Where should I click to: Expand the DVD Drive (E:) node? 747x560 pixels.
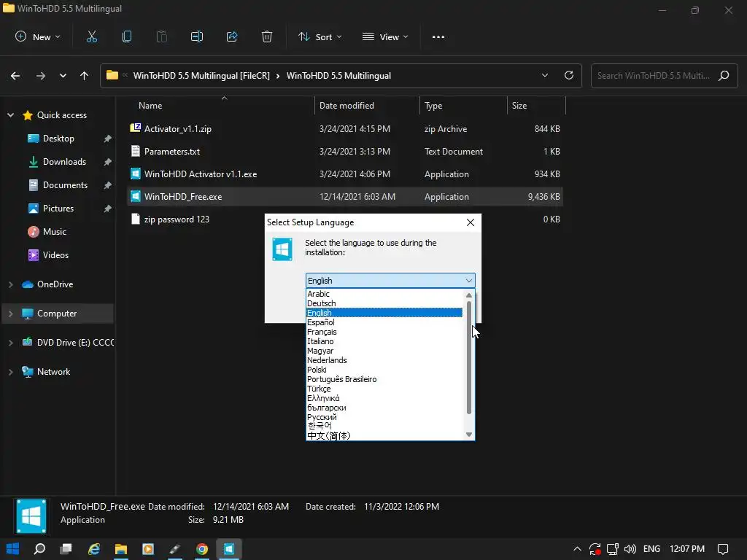click(10, 343)
